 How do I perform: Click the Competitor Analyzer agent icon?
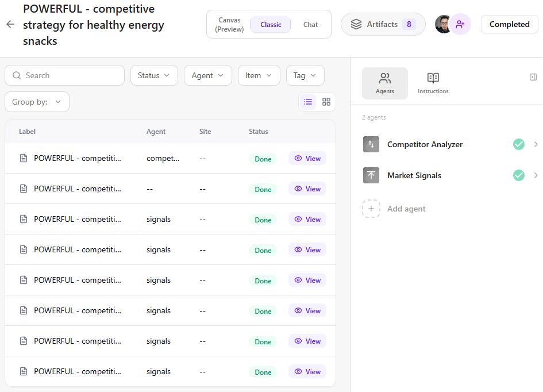point(371,144)
